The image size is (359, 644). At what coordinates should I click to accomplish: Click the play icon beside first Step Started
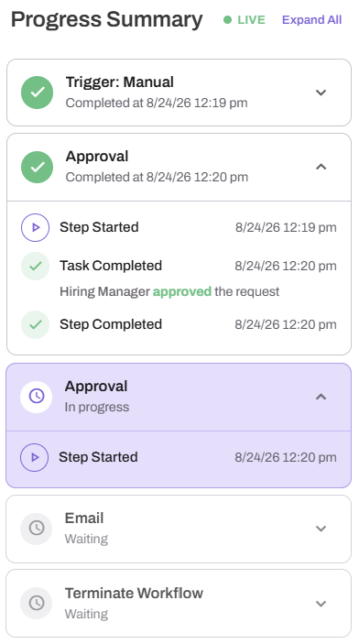pyautogui.click(x=36, y=227)
